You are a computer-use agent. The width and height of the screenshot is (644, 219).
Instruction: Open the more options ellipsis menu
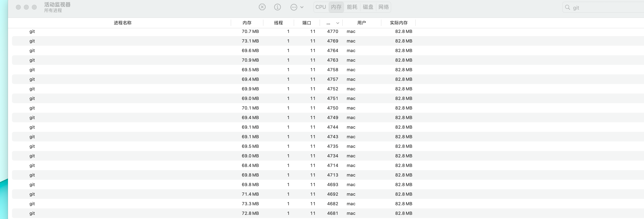click(x=297, y=7)
